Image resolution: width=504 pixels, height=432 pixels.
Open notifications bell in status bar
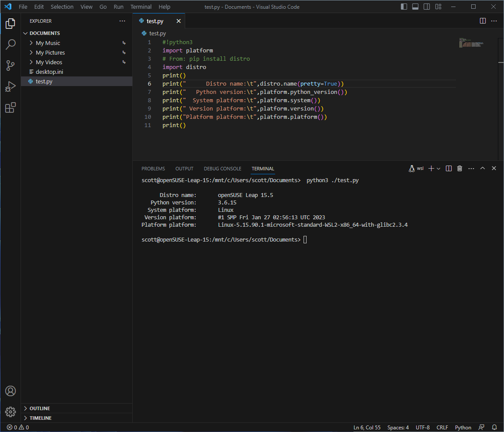(x=494, y=427)
